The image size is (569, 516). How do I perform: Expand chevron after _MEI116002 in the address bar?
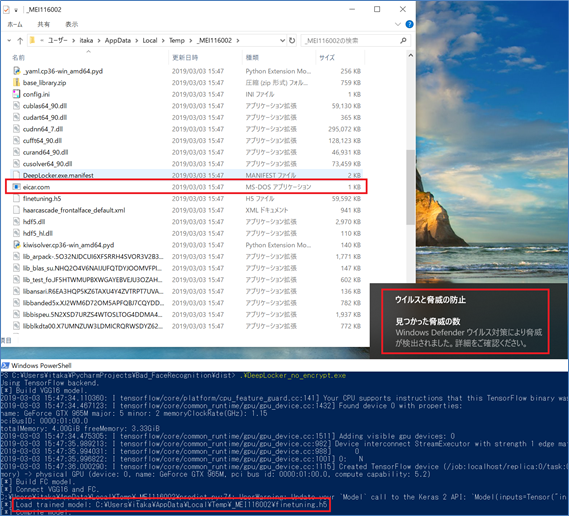coord(238,41)
